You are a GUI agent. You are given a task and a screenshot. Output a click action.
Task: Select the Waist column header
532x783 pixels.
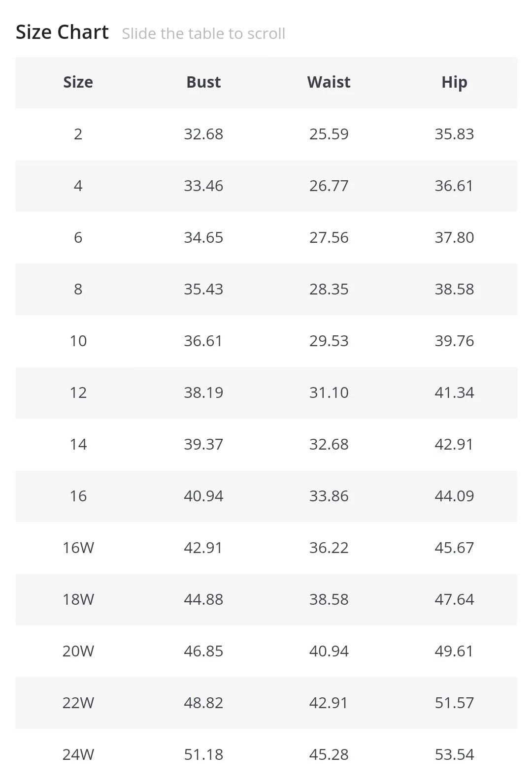coord(329,82)
